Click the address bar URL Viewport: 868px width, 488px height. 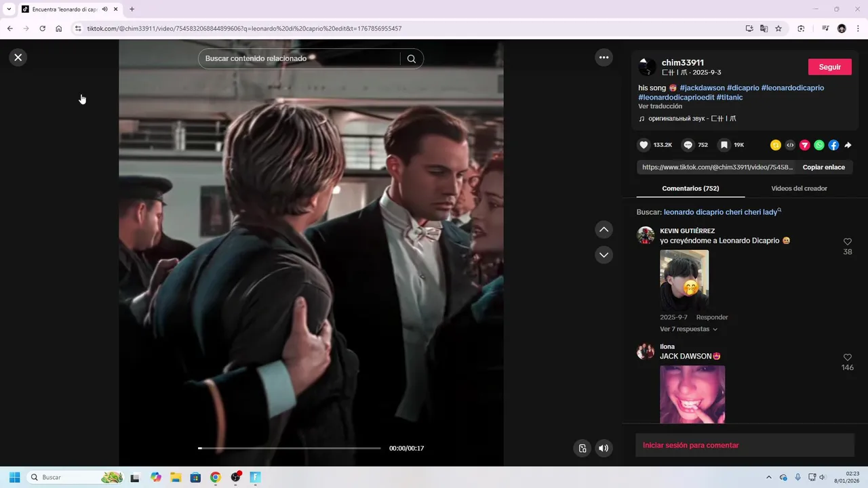244,28
